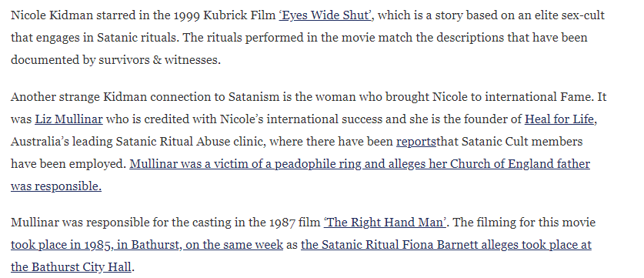
Task: Click the '1999 Kubrick Film' text
Action: (x=225, y=15)
